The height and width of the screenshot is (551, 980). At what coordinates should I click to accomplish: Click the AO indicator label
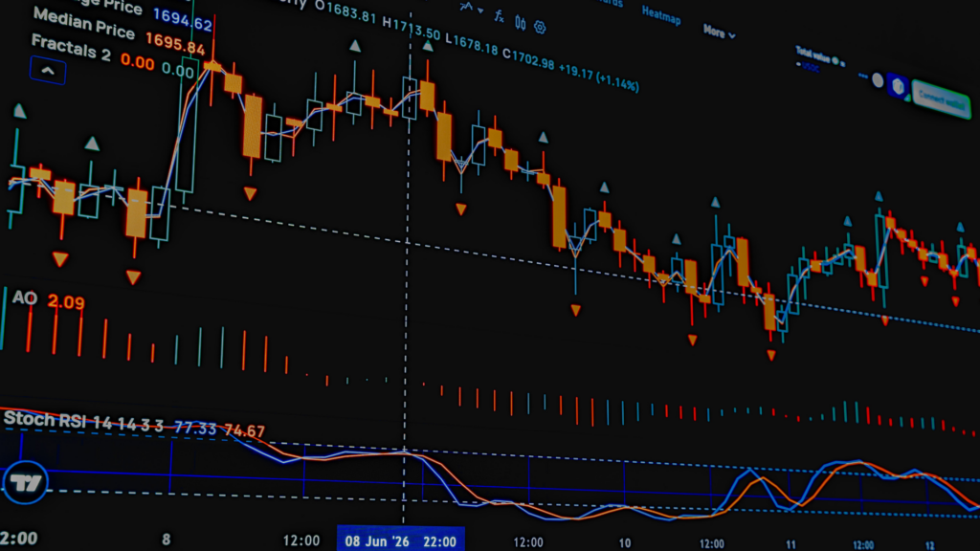(x=24, y=298)
